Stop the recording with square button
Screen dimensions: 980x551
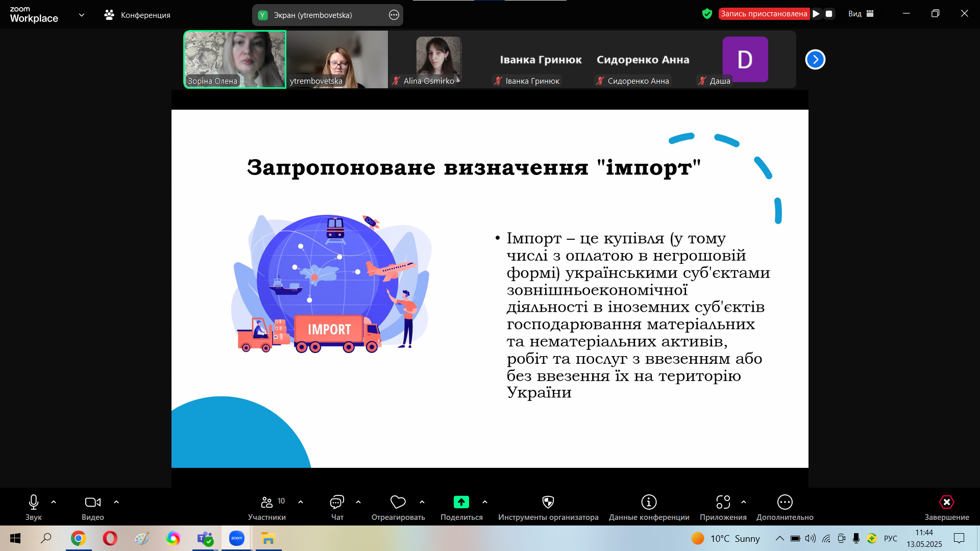coord(829,14)
